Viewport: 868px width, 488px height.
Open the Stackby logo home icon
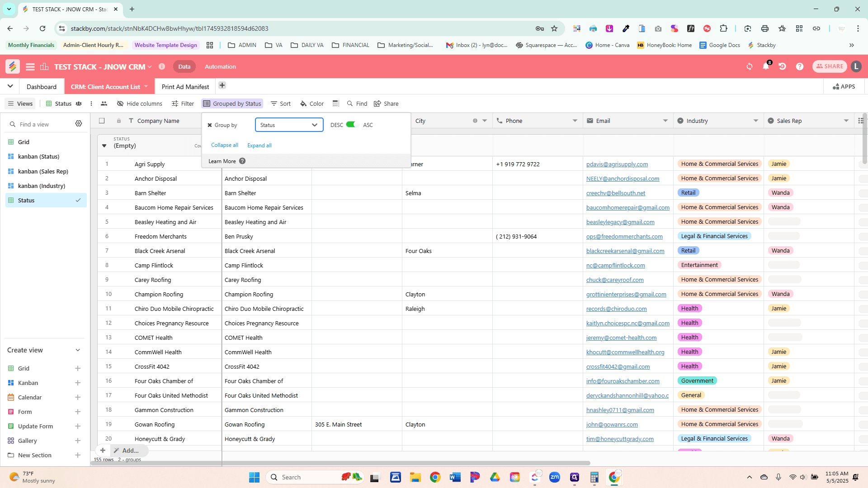click(13, 66)
